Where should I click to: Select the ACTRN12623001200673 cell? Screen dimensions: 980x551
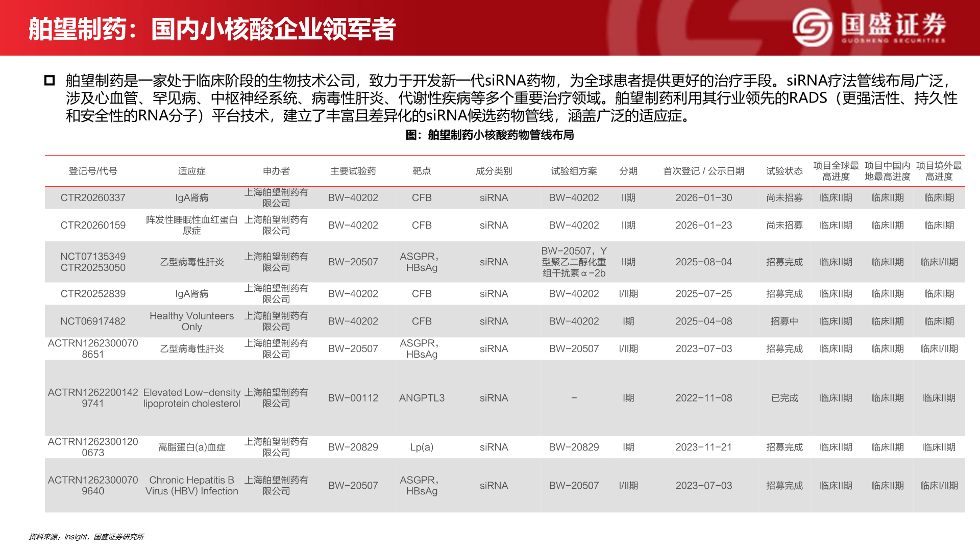pyautogui.click(x=93, y=447)
